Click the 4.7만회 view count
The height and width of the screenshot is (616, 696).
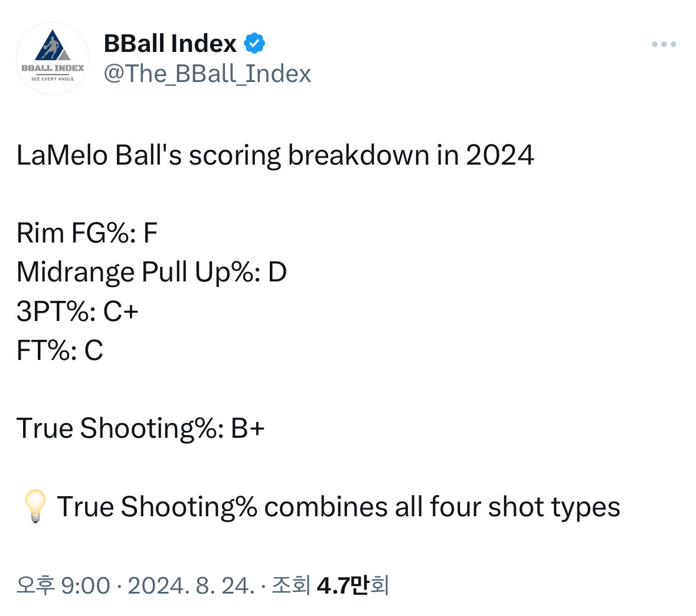coord(352,586)
